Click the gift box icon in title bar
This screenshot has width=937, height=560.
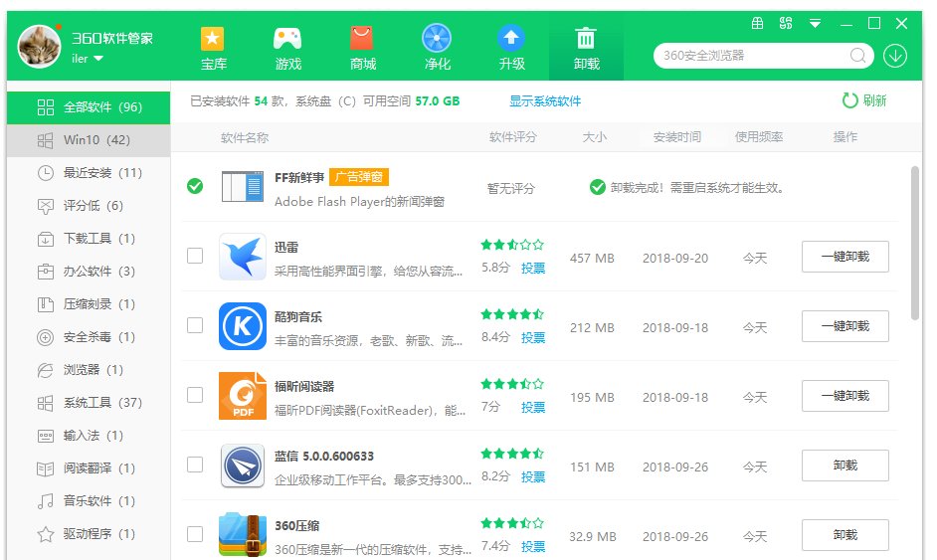(757, 23)
